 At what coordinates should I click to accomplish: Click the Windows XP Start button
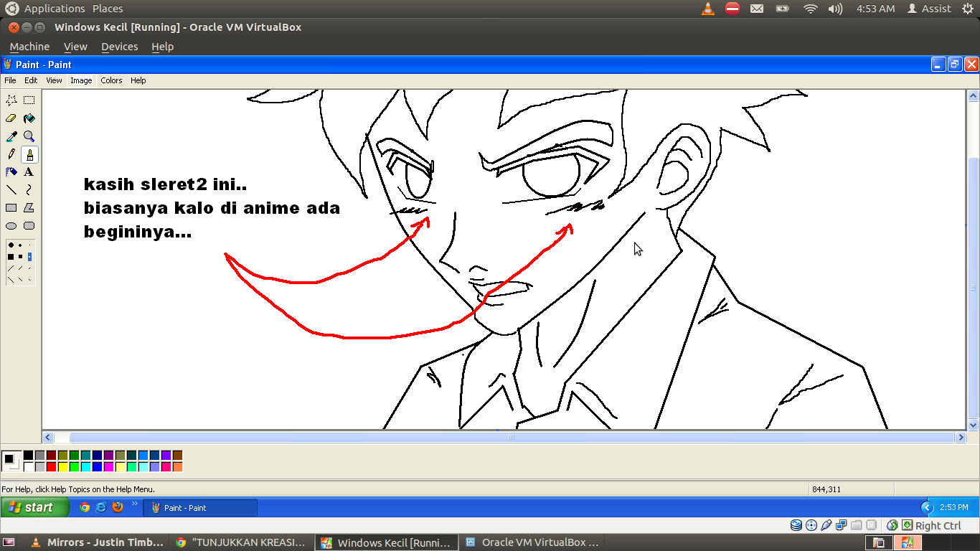(35, 507)
